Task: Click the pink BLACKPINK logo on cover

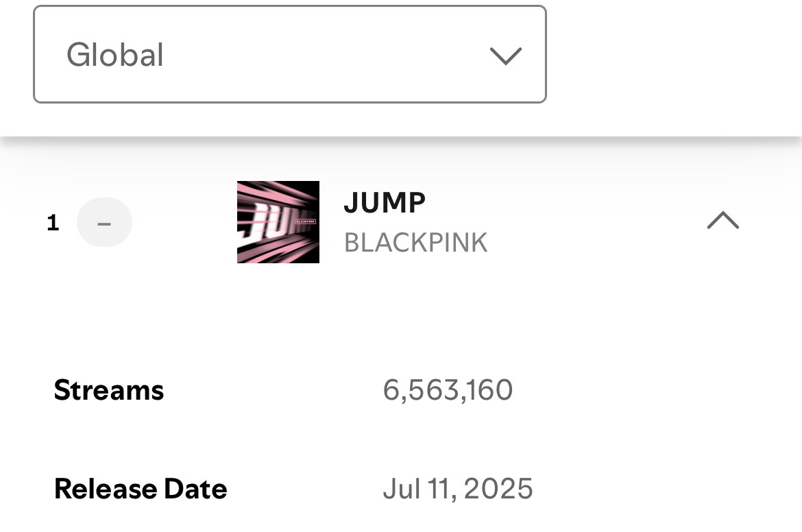Action: [305, 221]
